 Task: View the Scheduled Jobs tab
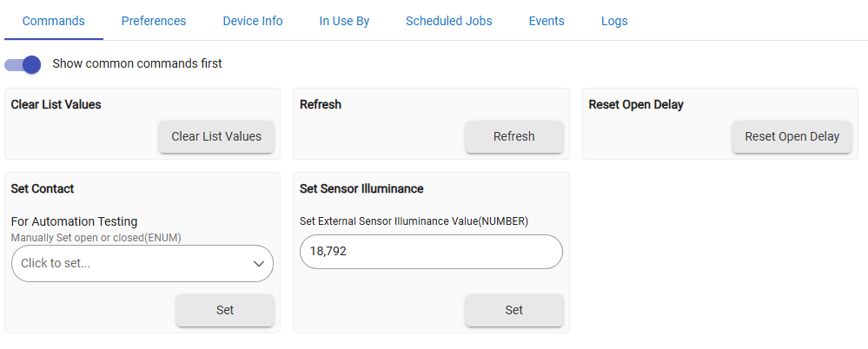pos(448,21)
